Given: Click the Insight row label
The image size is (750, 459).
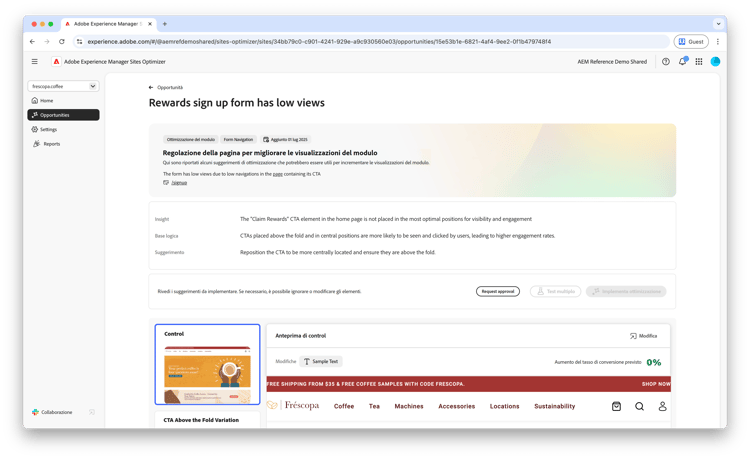Looking at the screenshot, I should [162, 219].
